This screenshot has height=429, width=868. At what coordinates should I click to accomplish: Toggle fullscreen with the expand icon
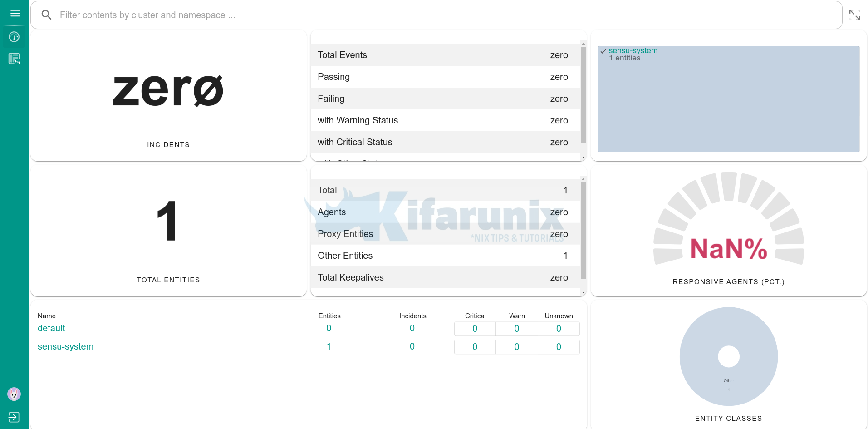coord(855,15)
